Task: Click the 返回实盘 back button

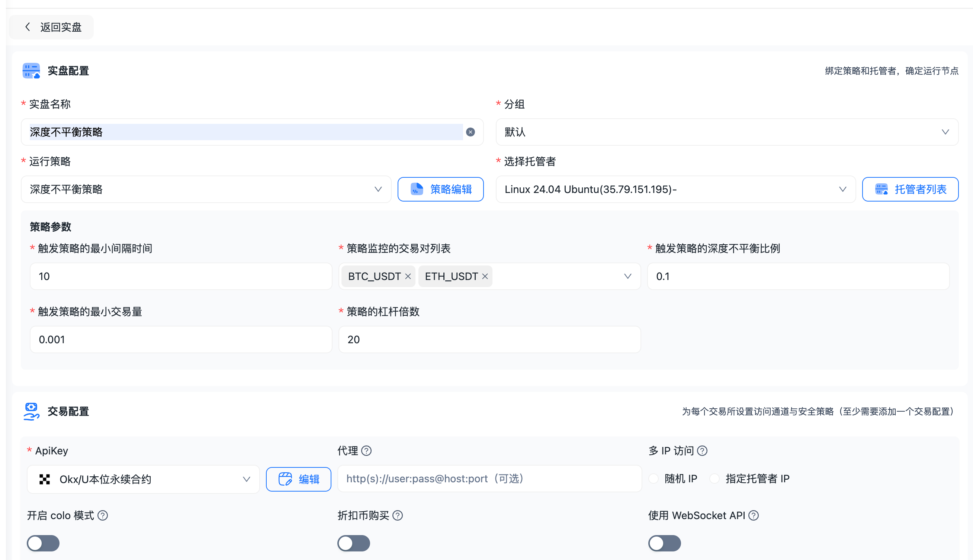Action: (x=51, y=26)
